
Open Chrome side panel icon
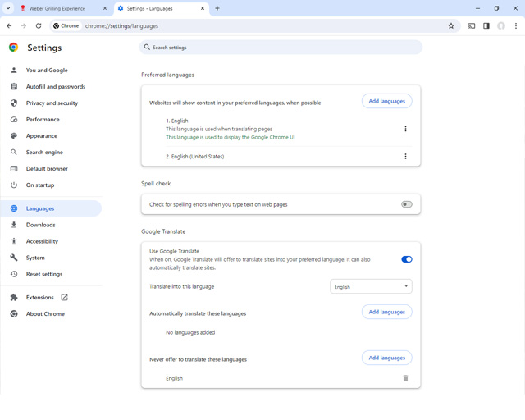(x=486, y=25)
